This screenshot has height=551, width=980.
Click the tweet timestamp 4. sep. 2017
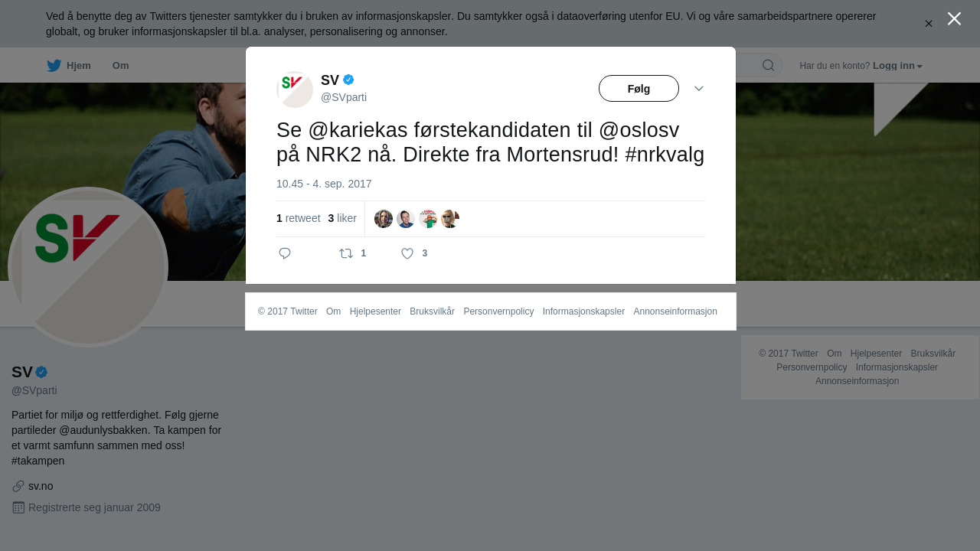click(x=324, y=184)
